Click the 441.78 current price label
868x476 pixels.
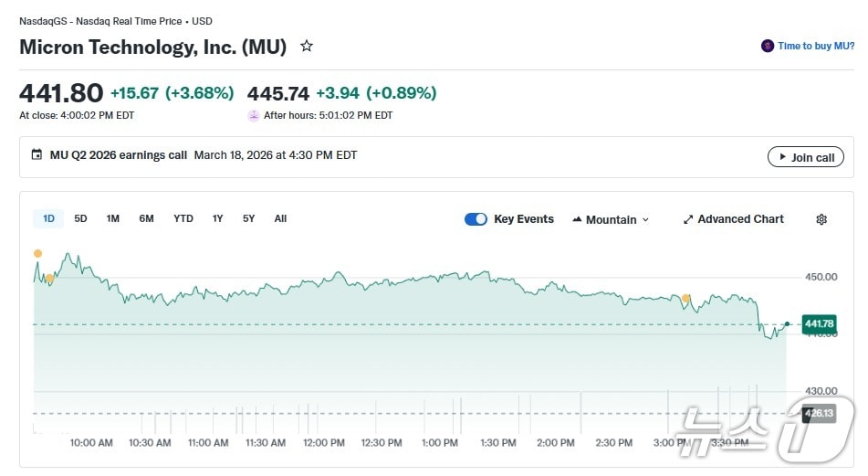point(819,323)
